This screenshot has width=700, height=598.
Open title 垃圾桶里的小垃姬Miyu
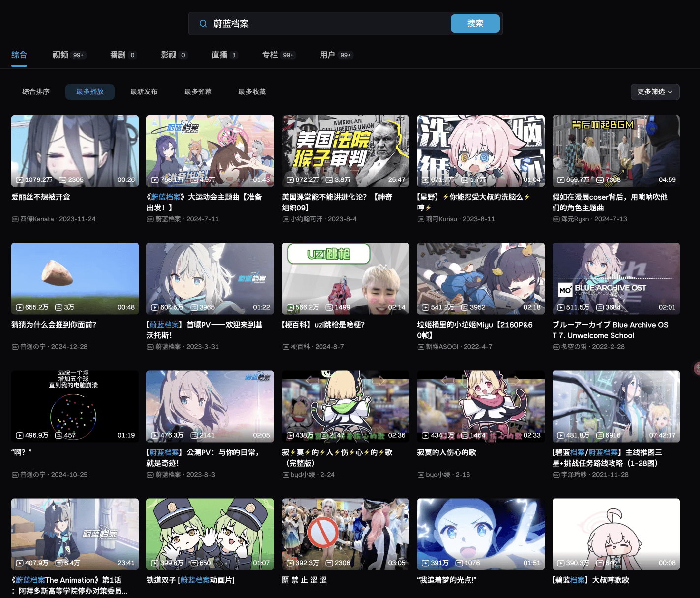[475, 330]
